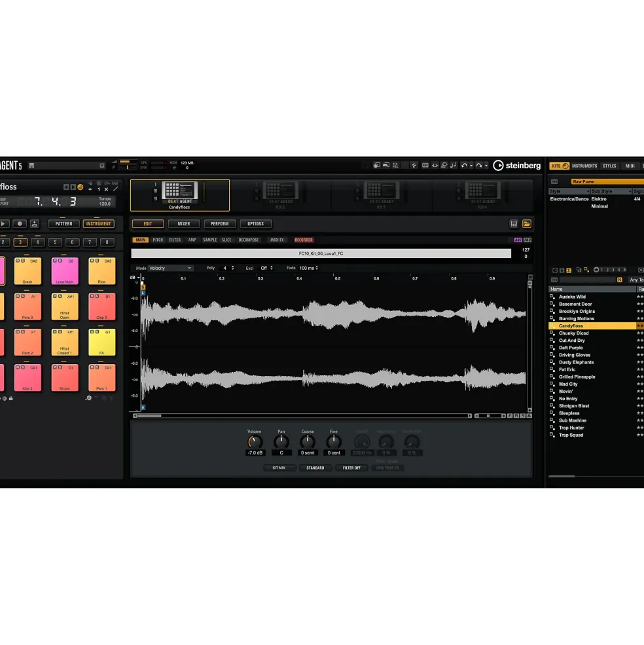Open the top preset name dropdown arrow

pos(102,166)
